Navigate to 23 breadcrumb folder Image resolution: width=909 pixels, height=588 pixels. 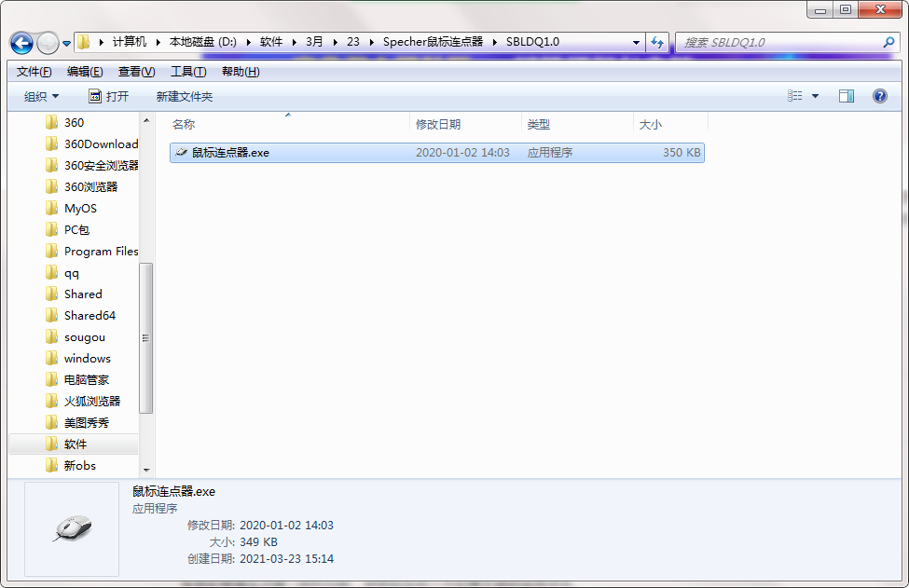353,42
